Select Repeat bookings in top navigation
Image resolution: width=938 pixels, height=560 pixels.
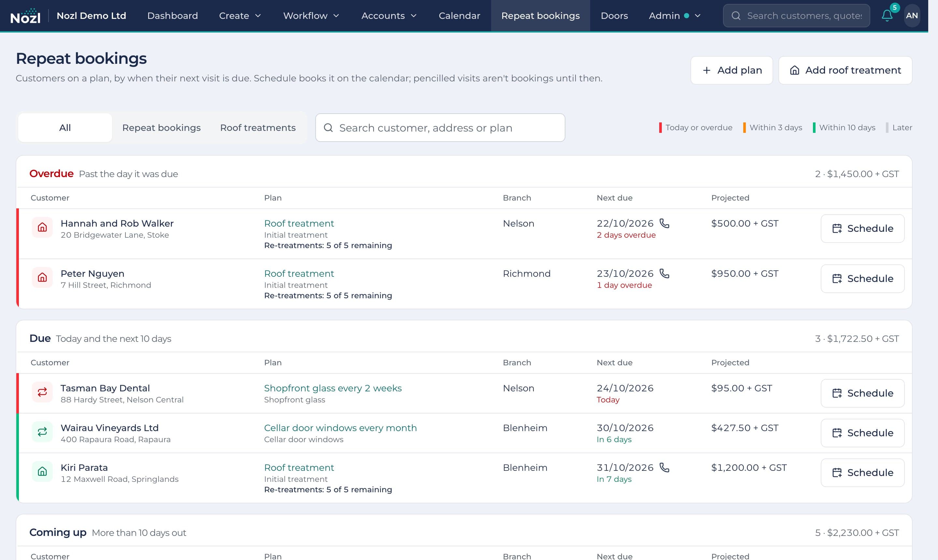tap(541, 16)
